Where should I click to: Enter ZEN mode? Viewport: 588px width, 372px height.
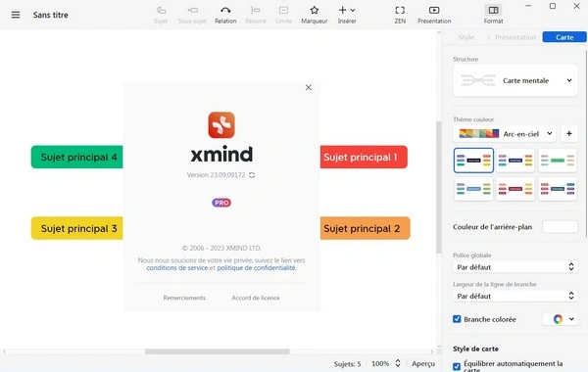pos(400,15)
